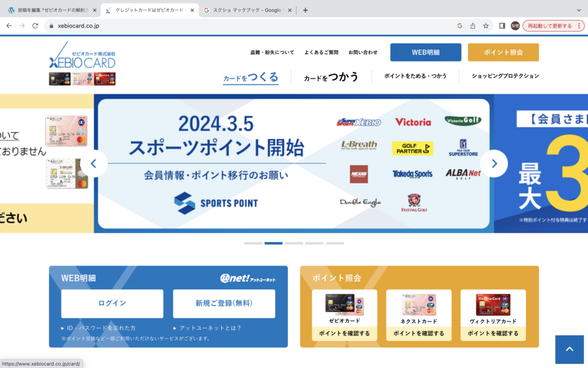Open a new tab with plus icon

tap(305, 10)
